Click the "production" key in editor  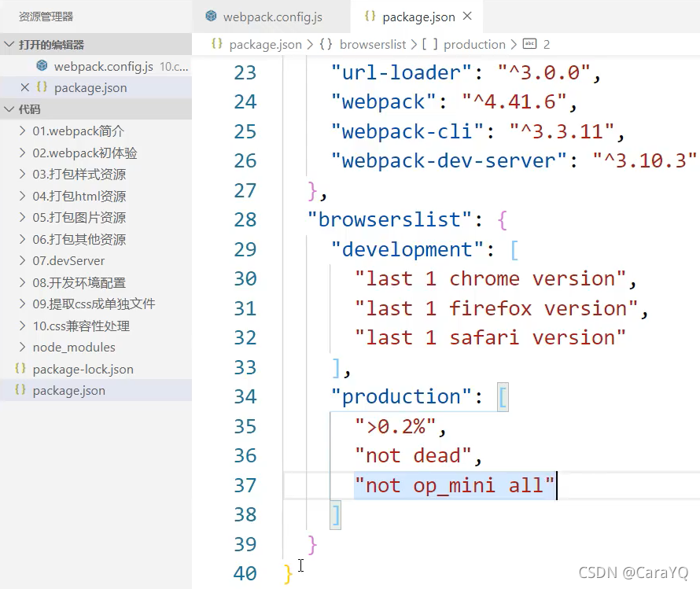(401, 396)
